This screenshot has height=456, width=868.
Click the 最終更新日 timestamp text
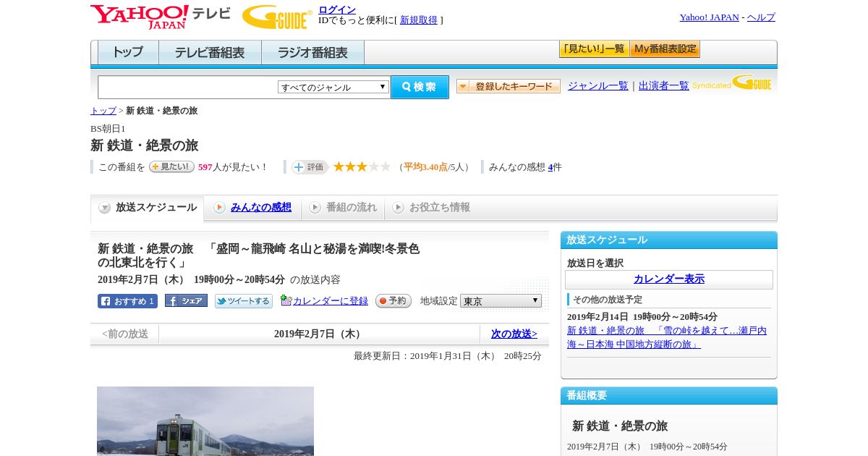point(448,356)
